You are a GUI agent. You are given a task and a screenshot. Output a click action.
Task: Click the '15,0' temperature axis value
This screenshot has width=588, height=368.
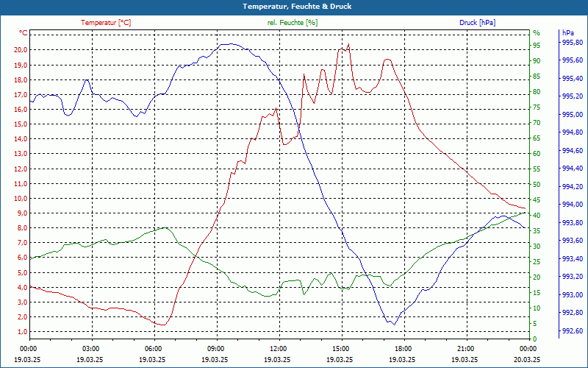20,124
